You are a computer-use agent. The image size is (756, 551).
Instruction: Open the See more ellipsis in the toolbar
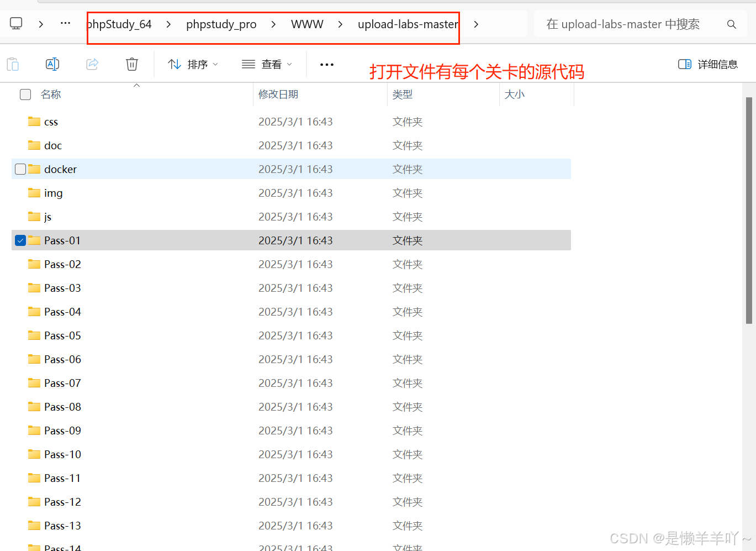point(326,65)
